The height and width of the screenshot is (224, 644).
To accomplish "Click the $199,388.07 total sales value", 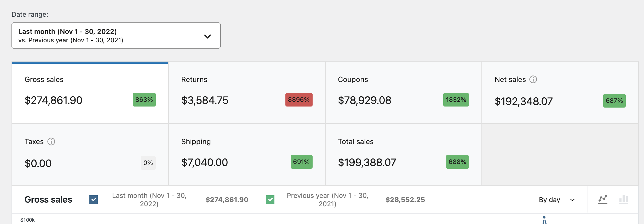I will (367, 162).
